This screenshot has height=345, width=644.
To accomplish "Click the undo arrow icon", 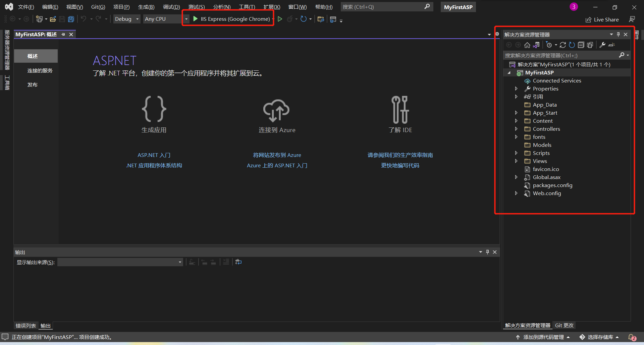I will [84, 19].
